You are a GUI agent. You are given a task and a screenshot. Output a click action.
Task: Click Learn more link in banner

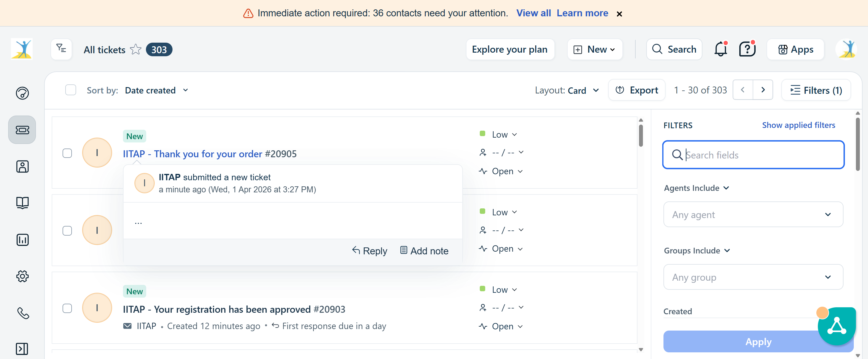(x=582, y=13)
